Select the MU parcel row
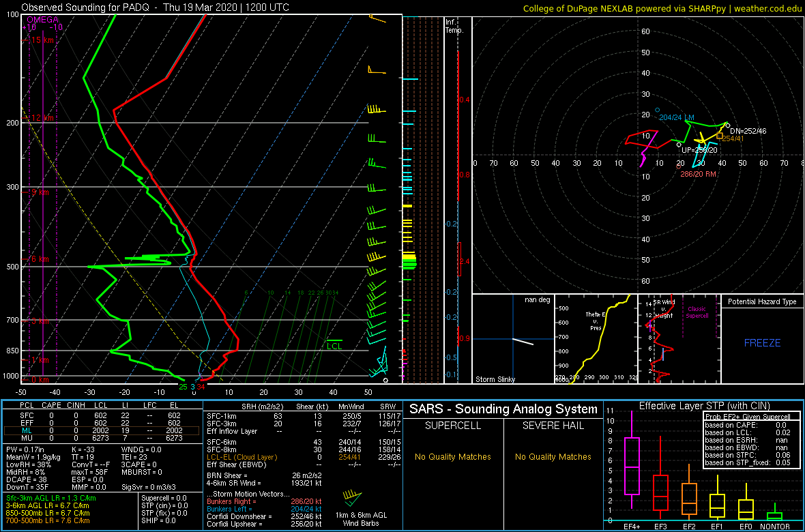The image size is (805, 532). (x=101, y=438)
